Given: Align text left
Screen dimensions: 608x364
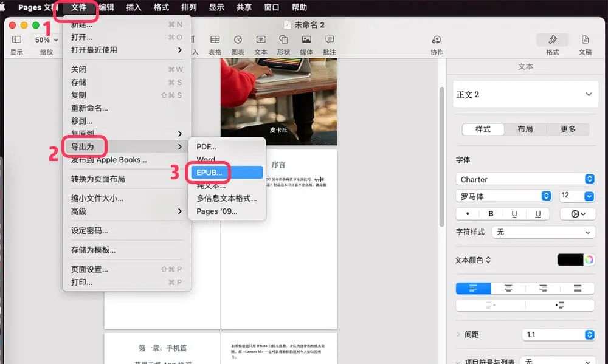Looking at the screenshot, I should pos(473,288).
